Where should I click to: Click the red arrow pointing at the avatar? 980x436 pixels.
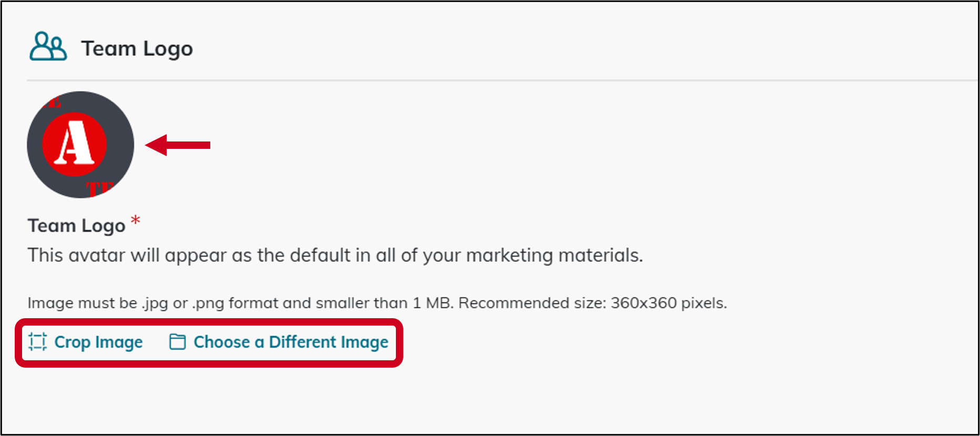point(177,145)
